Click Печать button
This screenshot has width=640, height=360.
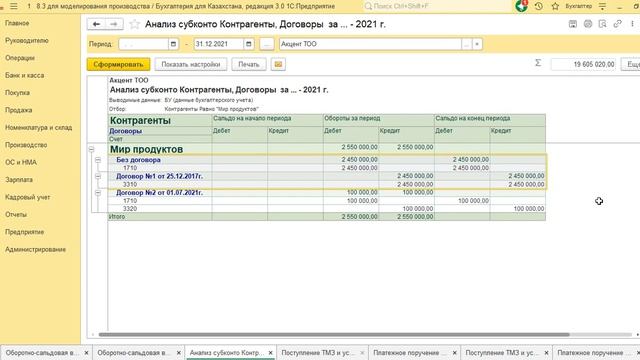[x=249, y=64]
